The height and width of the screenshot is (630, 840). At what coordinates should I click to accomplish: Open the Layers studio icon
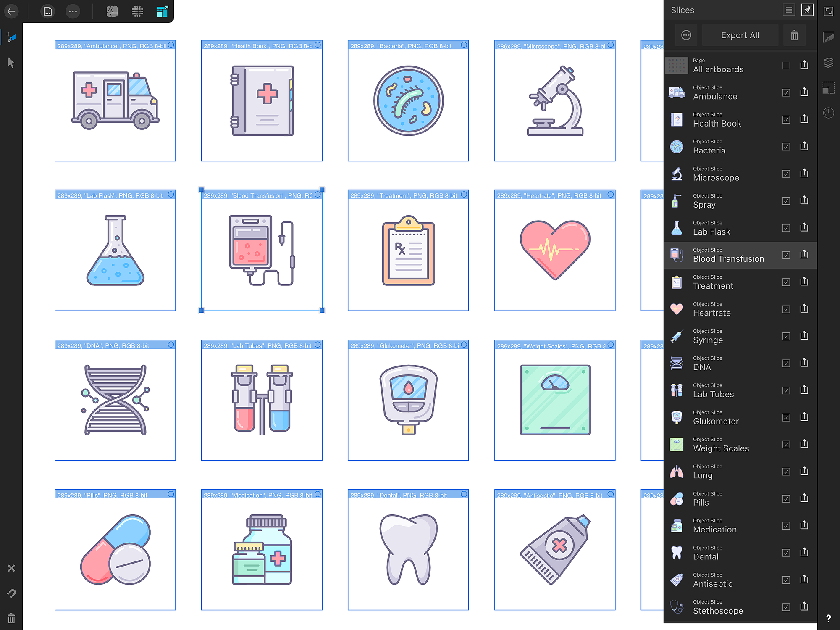tap(828, 63)
